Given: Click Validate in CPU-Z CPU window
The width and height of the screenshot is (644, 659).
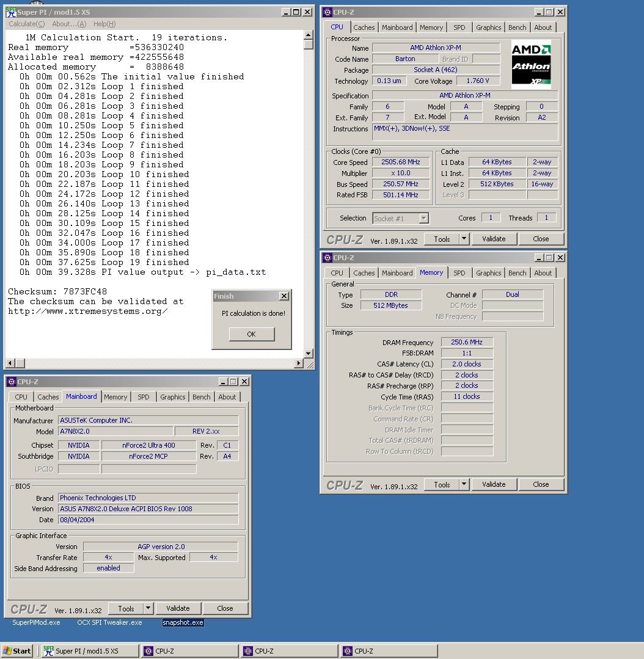Looking at the screenshot, I should point(494,239).
